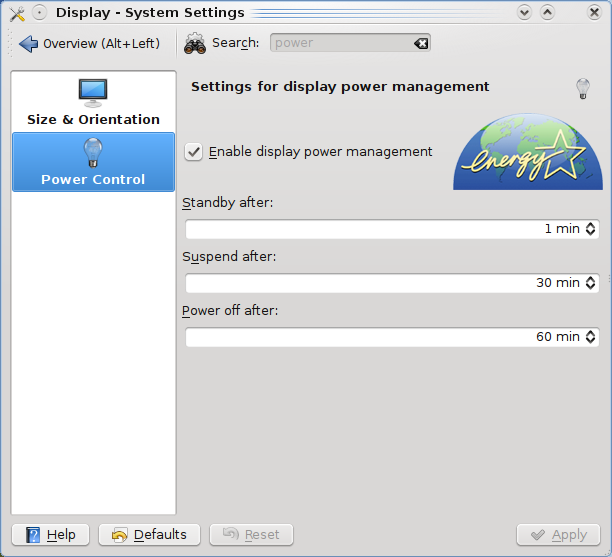Toggle Enable display power management checkbox
The image size is (612, 557).
(x=193, y=152)
